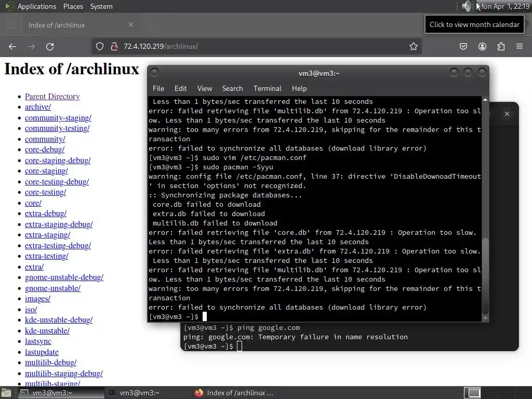Viewport: 532px width, 399px height.
Task: Reload the archlinux index page
Action: (x=50, y=46)
